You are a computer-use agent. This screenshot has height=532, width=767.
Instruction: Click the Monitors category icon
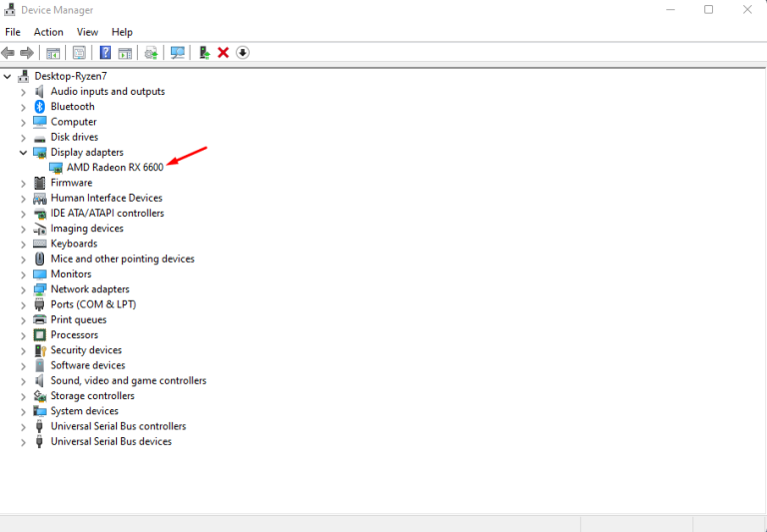pyautogui.click(x=40, y=273)
